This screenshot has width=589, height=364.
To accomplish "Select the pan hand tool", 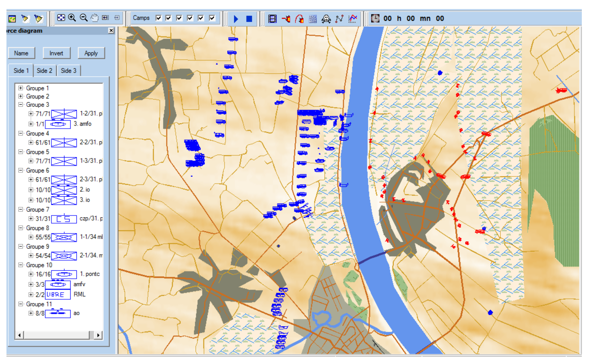I will tap(95, 18).
